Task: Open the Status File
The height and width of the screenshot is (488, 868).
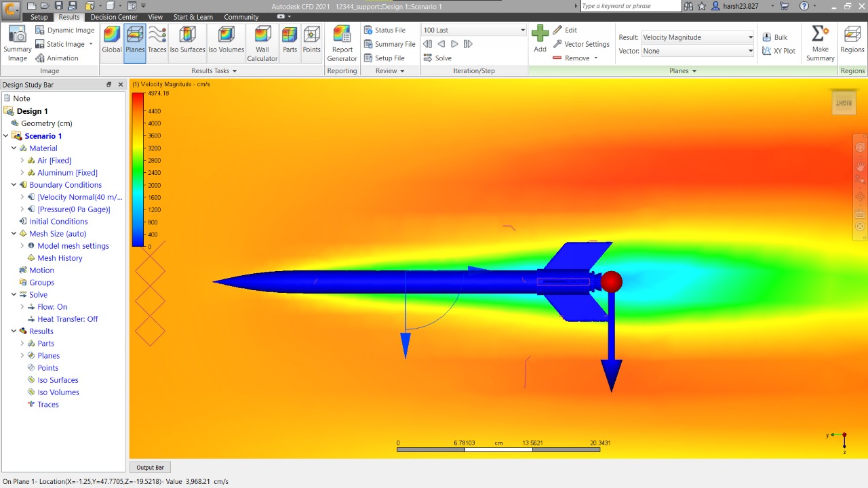Action: click(384, 30)
